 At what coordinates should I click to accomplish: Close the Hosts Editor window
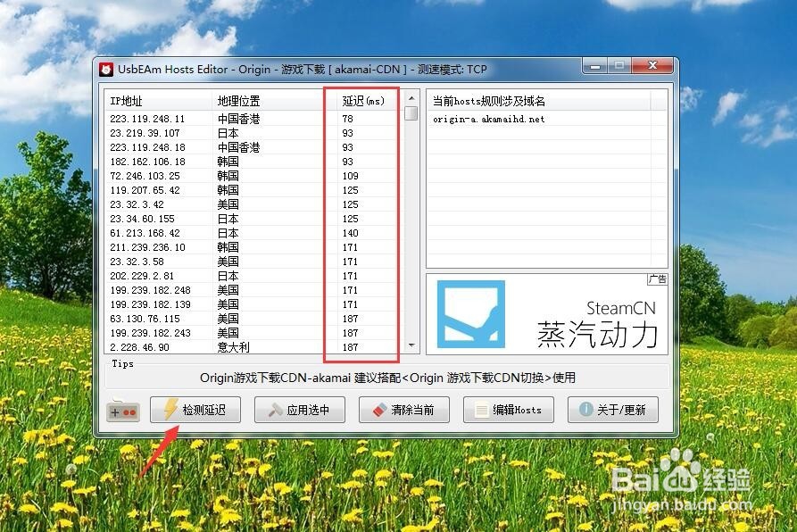(x=652, y=65)
